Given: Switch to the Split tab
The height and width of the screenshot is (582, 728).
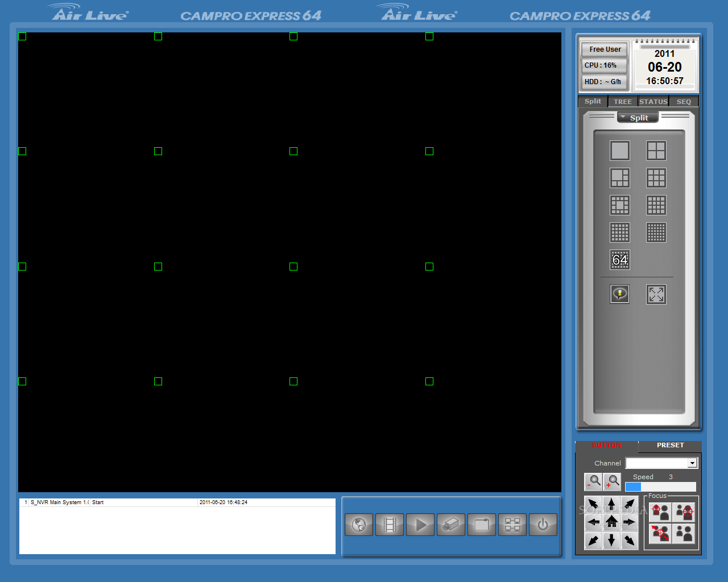Looking at the screenshot, I should (593, 101).
